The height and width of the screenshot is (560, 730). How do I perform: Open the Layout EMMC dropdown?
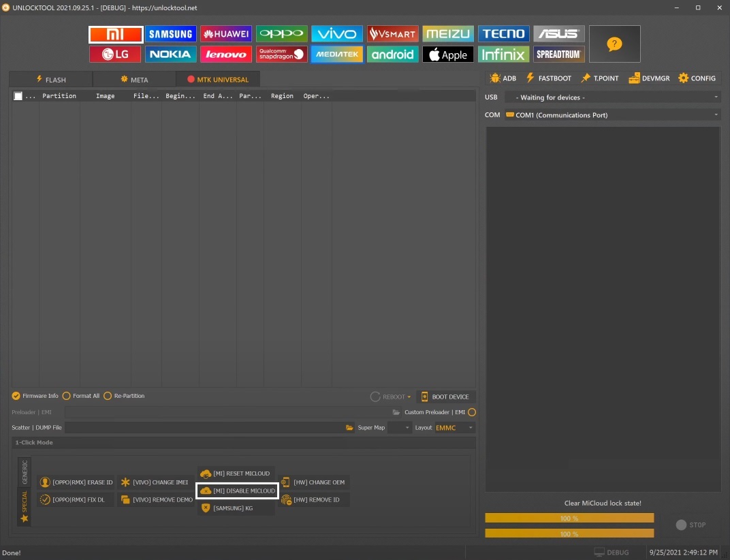(x=455, y=428)
